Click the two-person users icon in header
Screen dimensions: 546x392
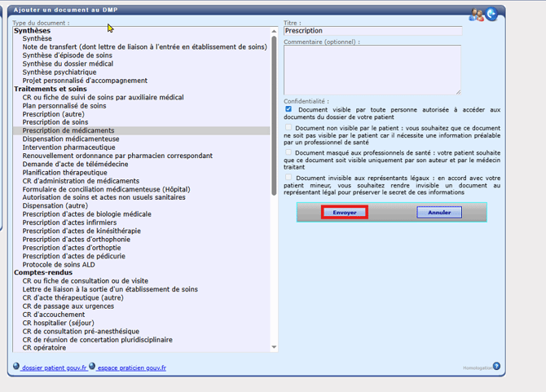pos(477,14)
